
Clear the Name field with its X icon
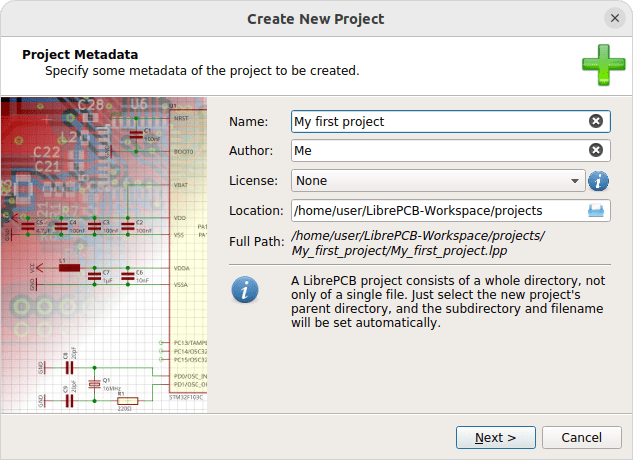595,121
